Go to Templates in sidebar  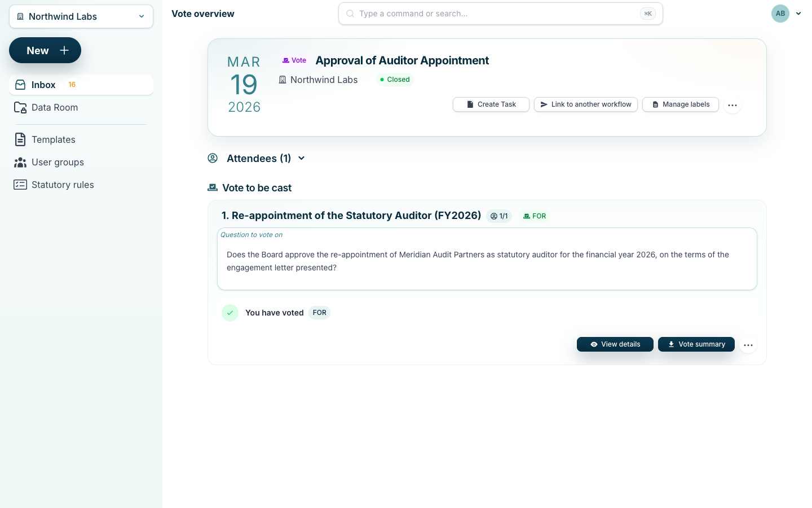click(x=81, y=139)
